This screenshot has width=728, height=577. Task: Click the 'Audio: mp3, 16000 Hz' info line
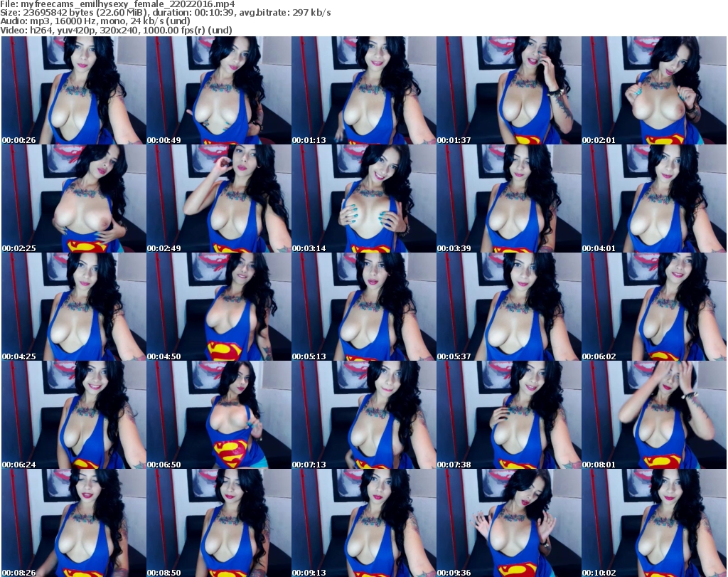pos(95,21)
